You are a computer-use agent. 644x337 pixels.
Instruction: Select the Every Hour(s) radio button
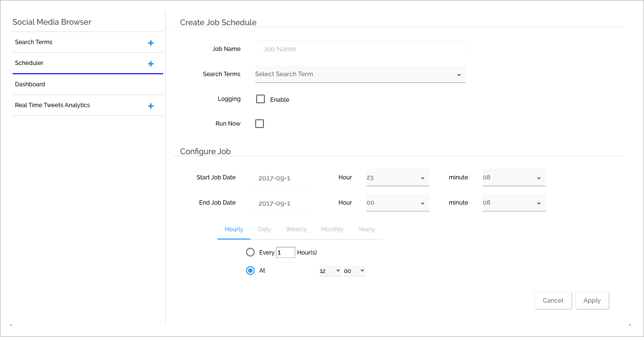pos(250,252)
